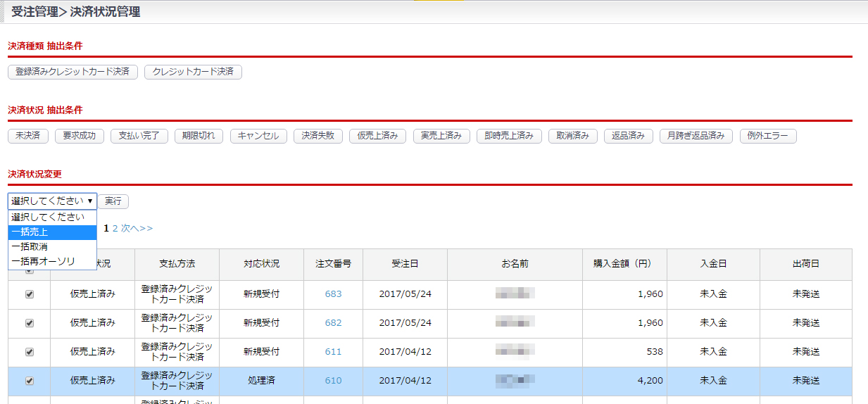The image size is (868, 404).
Task: Click the 次へ>> pagination link
Action: tap(137, 229)
